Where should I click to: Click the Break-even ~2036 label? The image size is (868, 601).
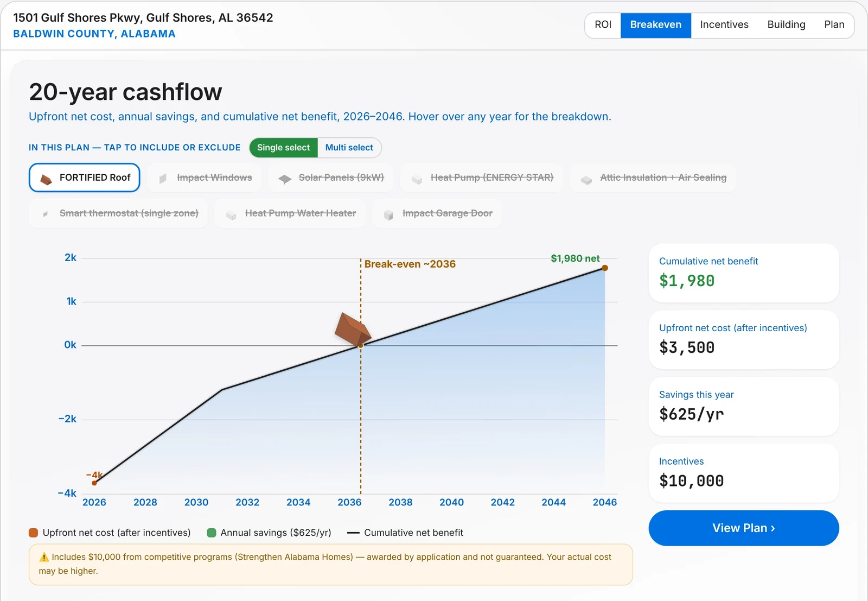tap(410, 264)
